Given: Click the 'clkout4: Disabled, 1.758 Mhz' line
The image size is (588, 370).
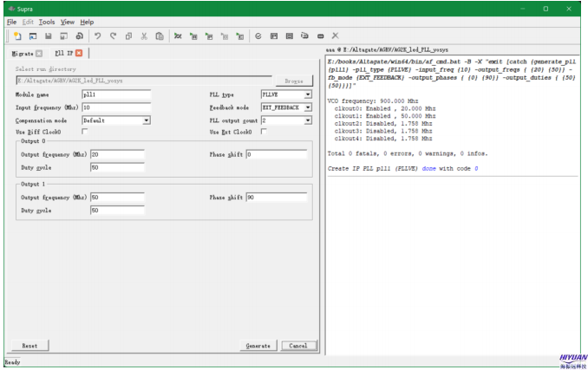Looking at the screenshot, I should pos(383,139).
